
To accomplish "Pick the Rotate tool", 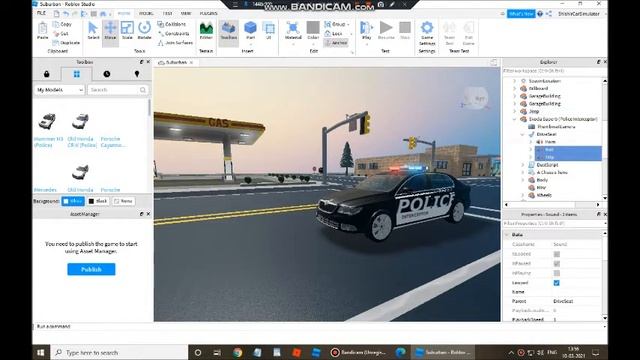I will pyautogui.click(x=144, y=31).
